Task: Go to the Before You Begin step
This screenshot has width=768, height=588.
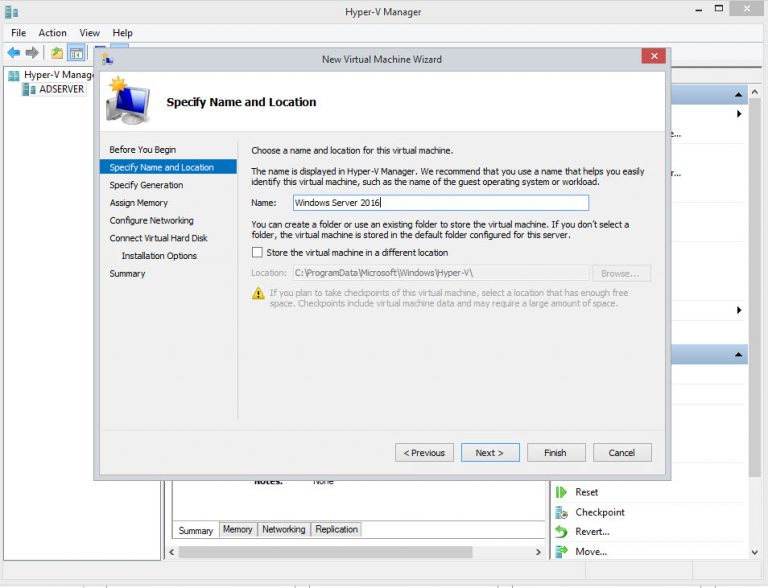Action: [x=143, y=149]
